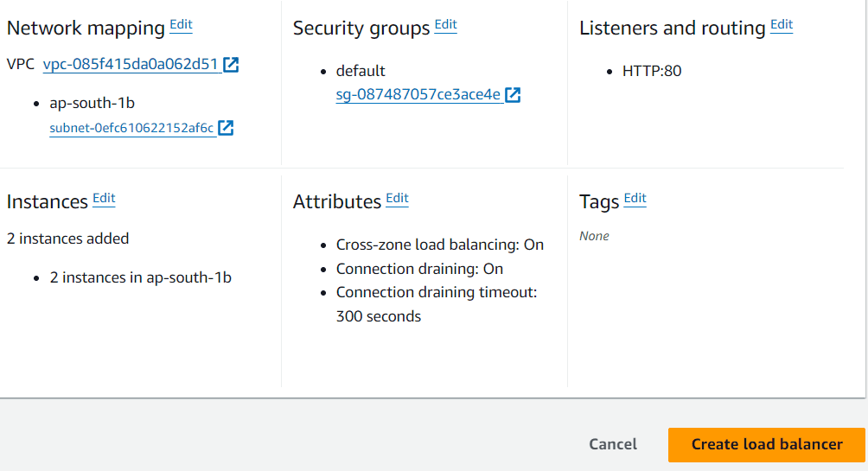The width and height of the screenshot is (868, 471).
Task: Open the VPC external link icon
Action: point(231,65)
